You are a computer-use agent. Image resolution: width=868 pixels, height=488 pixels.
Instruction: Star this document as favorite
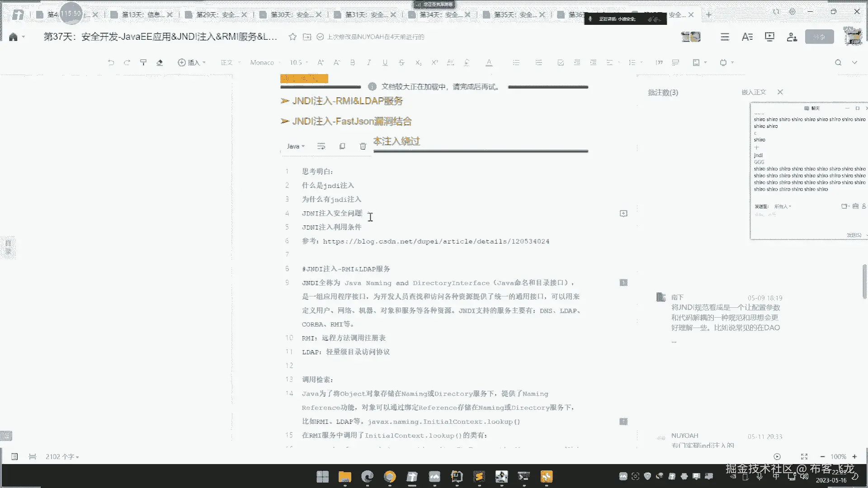[x=292, y=37]
